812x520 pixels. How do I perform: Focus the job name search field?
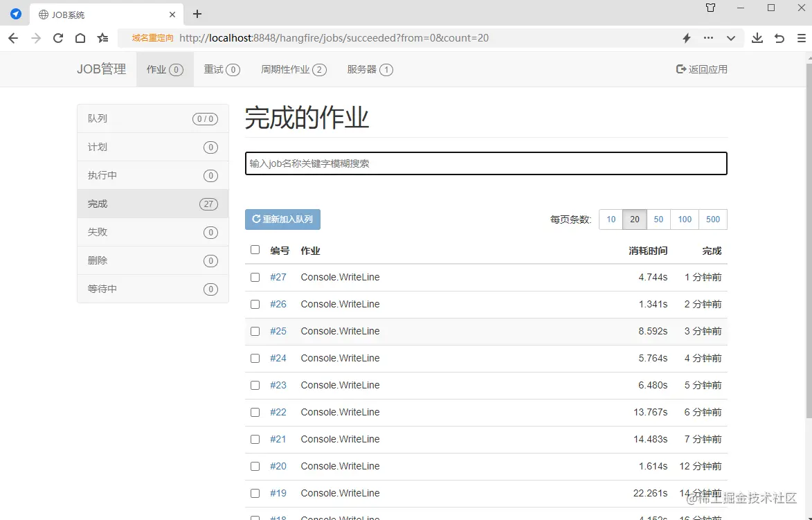tap(486, 163)
